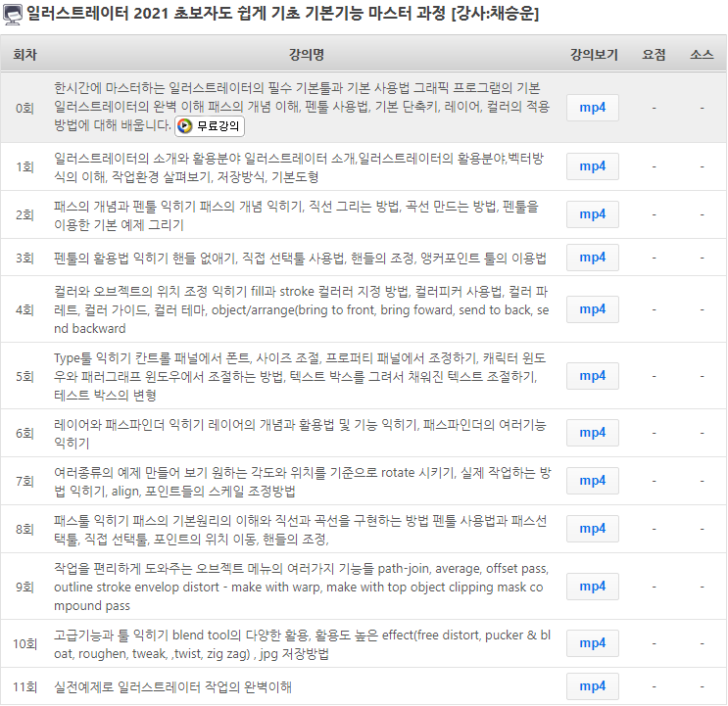This screenshot has height=706, width=728.
Task: Open the mp4 lecture for 11회
Action: pyautogui.click(x=593, y=686)
